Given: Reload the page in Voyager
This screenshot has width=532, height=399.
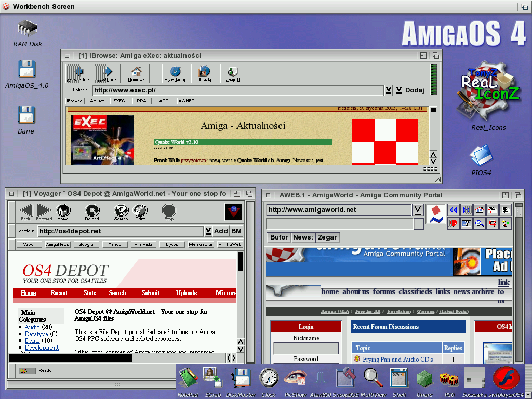Looking at the screenshot, I should coord(92,212).
